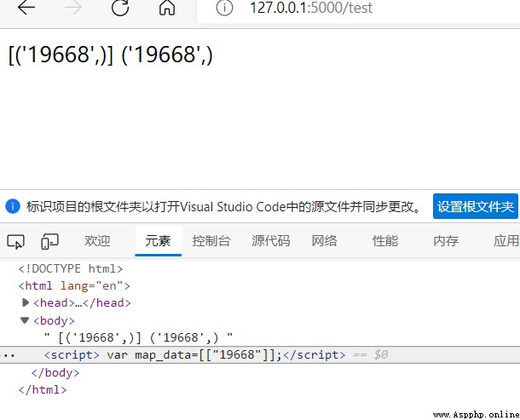Screen dimensions: 520x420
Task: Toggle device emulation icon in DevTools
Action: (x=49, y=241)
